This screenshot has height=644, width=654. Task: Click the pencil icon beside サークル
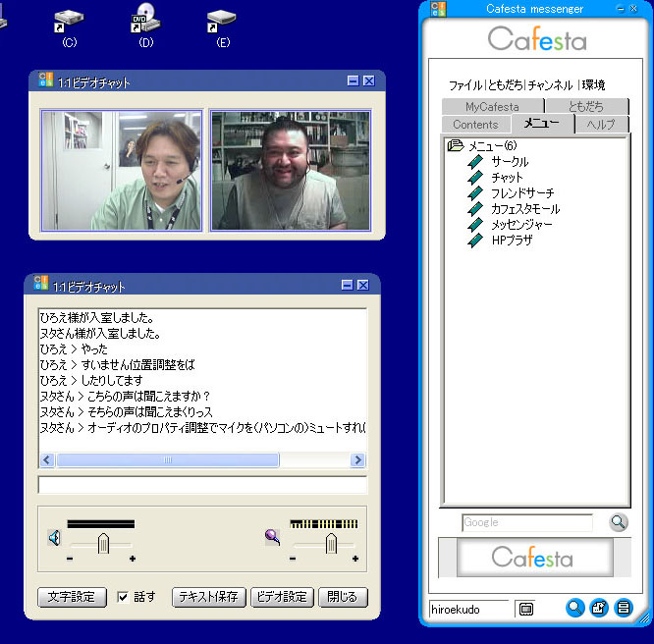(475, 161)
